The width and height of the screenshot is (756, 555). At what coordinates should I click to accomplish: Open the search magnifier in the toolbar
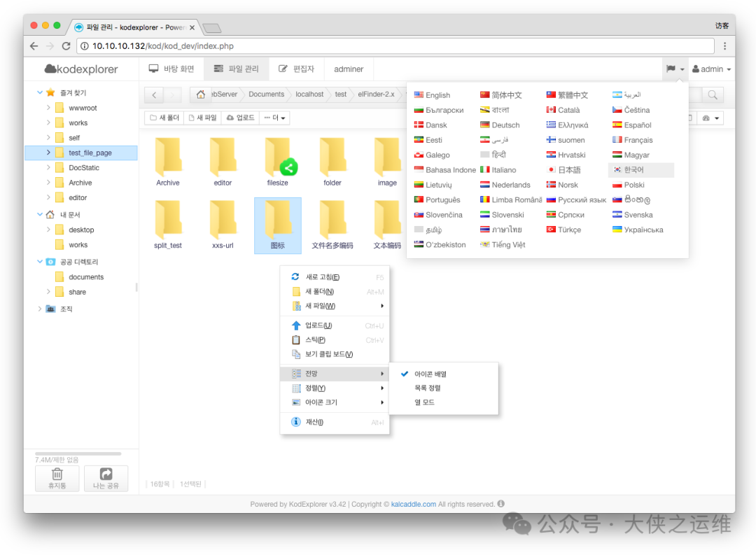[713, 94]
